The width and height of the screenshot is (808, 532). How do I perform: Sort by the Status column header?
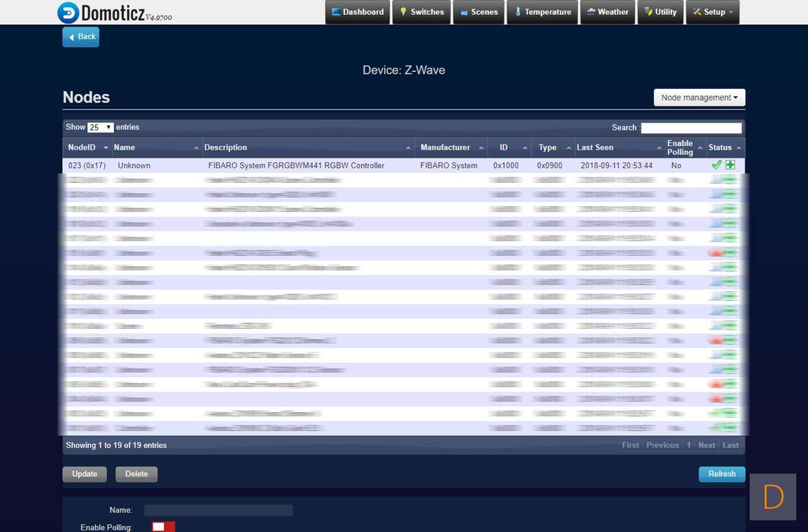[725, 148]
